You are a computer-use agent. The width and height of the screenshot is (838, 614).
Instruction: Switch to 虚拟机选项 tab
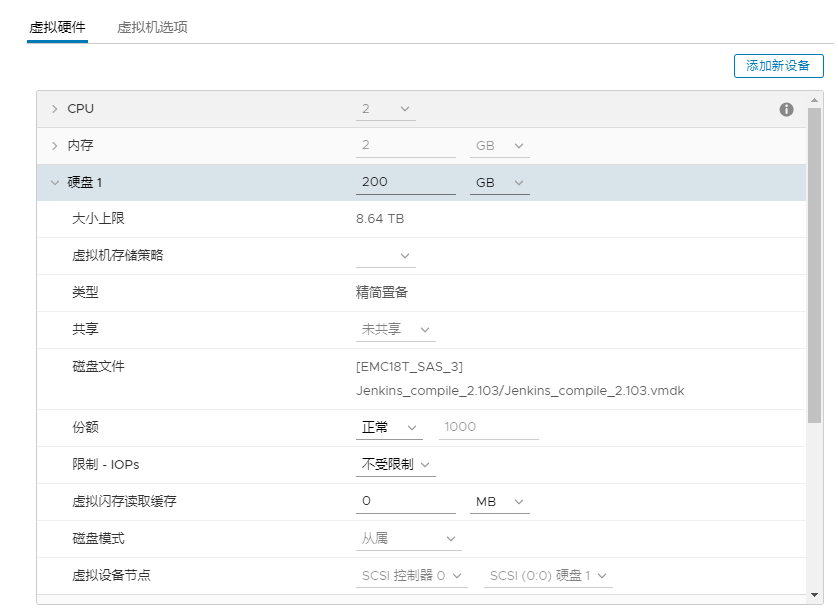(x=152, y=27)
